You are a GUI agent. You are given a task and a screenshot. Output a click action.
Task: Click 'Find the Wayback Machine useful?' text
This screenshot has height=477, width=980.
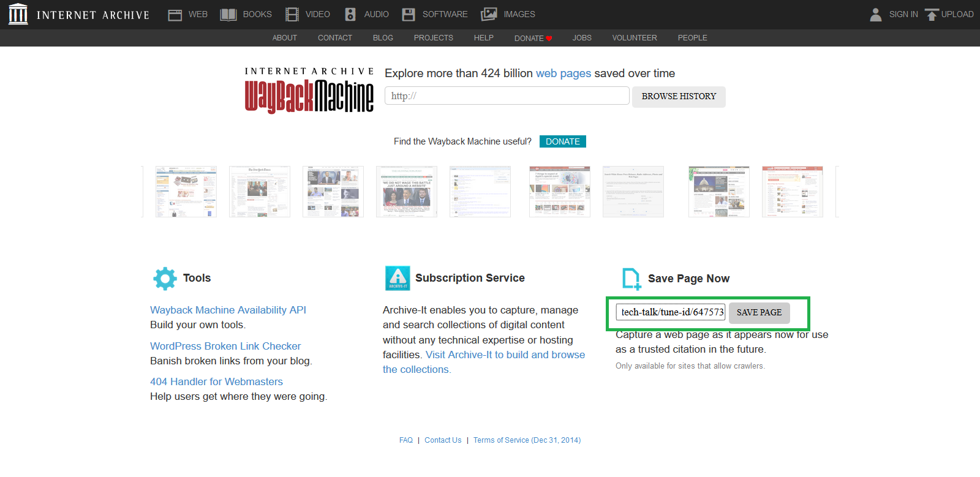coord(462,141)
